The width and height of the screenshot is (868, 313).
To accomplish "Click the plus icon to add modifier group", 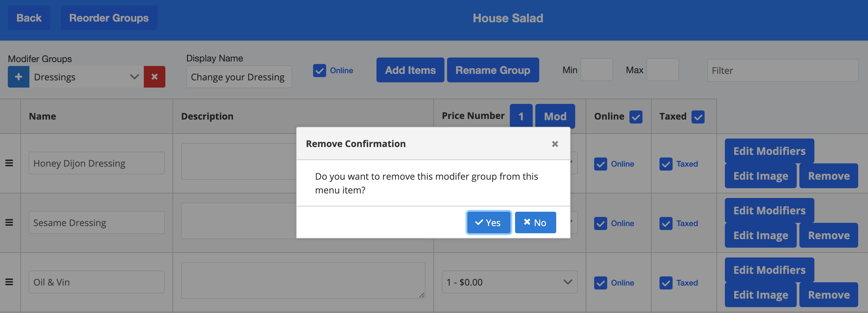I will [19, 77].
